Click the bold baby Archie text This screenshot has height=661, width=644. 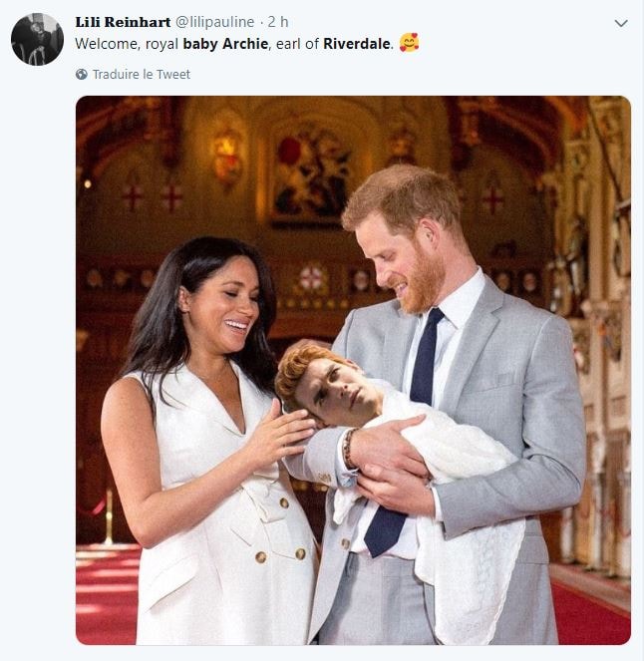225,44
